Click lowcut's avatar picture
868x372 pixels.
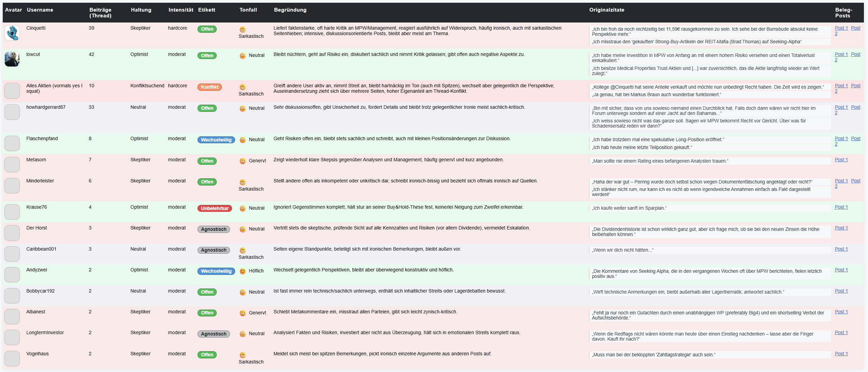[12, 59]
